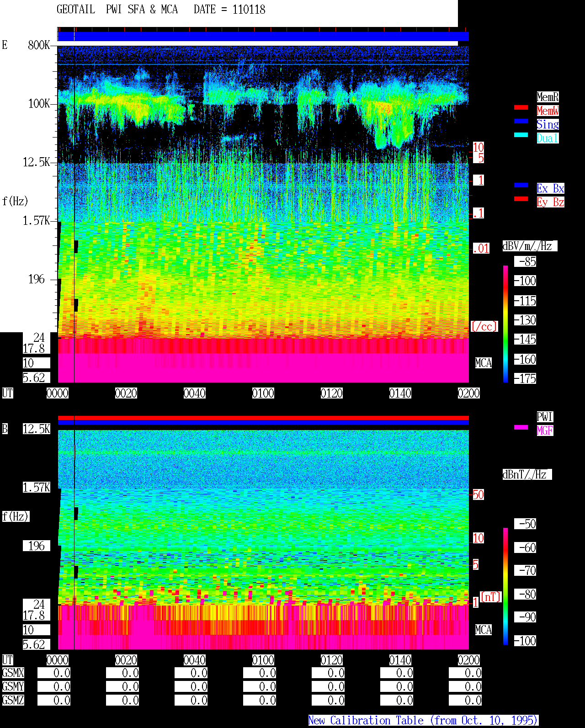Click the 12.5K label on the E panel
The height and width of the screenshot is (728, 585).
click(37, 162)
